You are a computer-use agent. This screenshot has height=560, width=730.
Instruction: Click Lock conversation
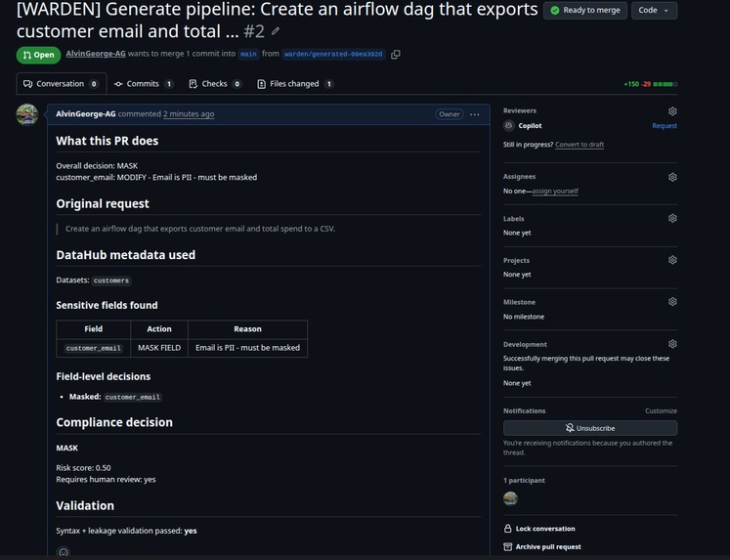(x=539, y=529)
